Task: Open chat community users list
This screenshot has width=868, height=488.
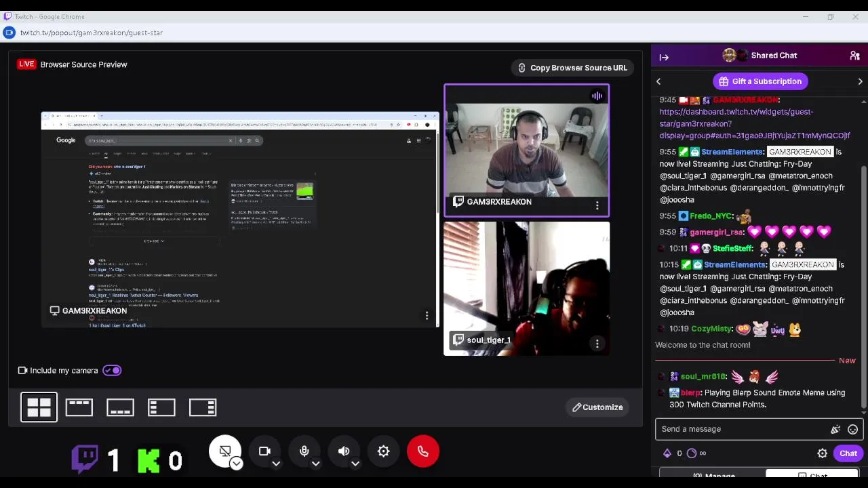Action: click(x=854, y=56)
